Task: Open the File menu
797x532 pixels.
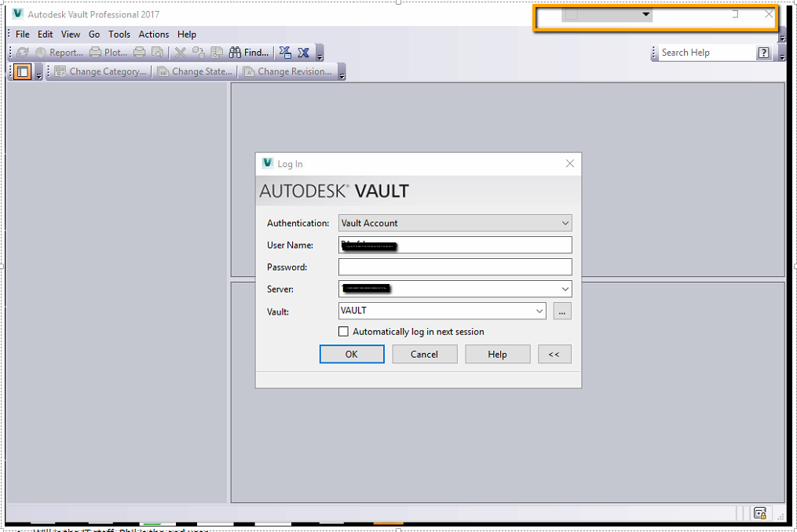Action: point(22,34)
